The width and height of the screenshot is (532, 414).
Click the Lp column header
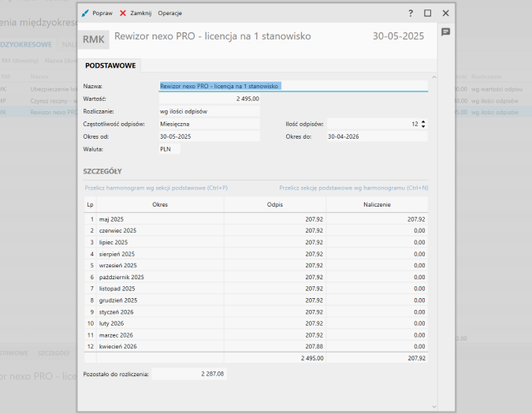(91, 204)
